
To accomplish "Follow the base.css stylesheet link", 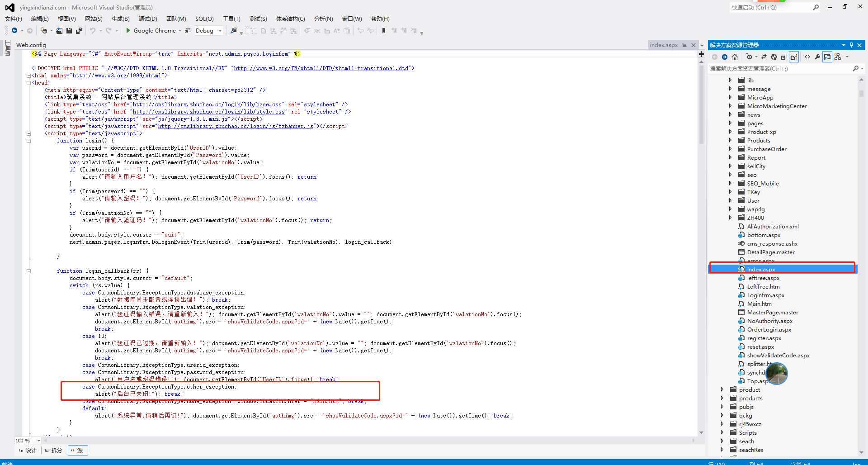I will [207, 104].
